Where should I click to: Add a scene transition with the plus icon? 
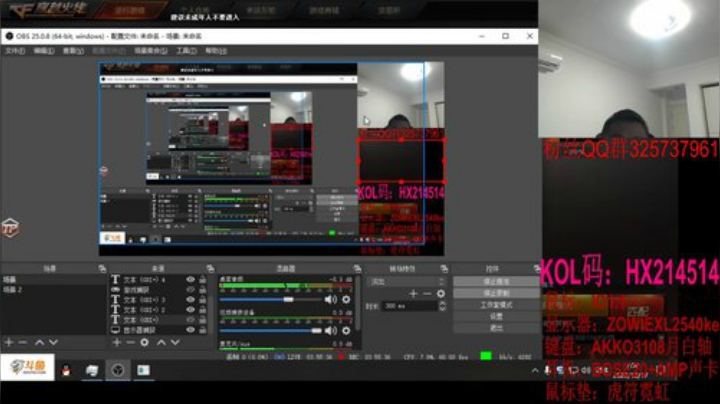point(413,293)
